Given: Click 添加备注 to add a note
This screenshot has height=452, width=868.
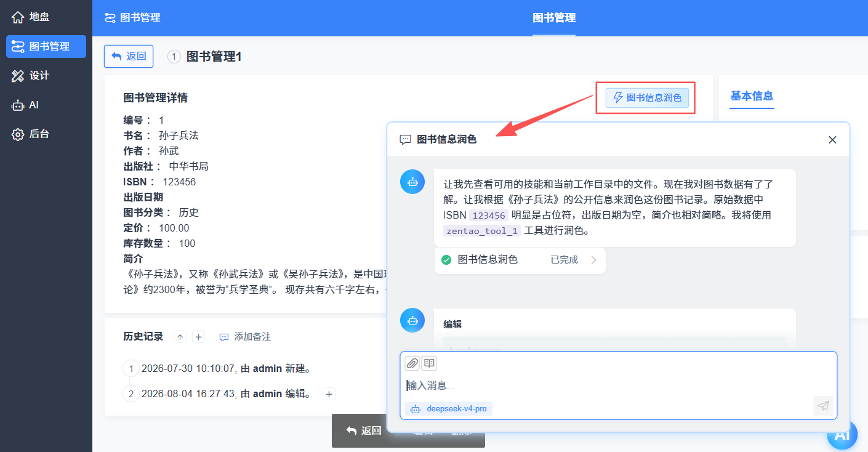Looking at the screenshot, I should pyautogui.click(x=245, y=337).
